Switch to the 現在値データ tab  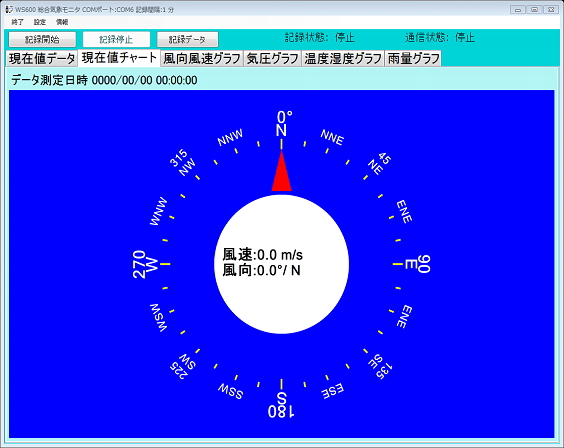(42, 59)
